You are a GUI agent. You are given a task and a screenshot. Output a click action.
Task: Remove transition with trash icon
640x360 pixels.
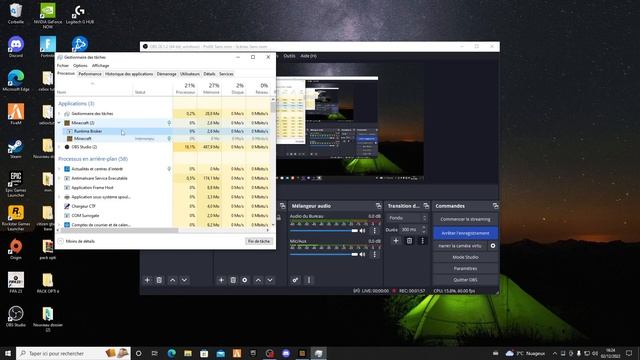coord(409,241)
